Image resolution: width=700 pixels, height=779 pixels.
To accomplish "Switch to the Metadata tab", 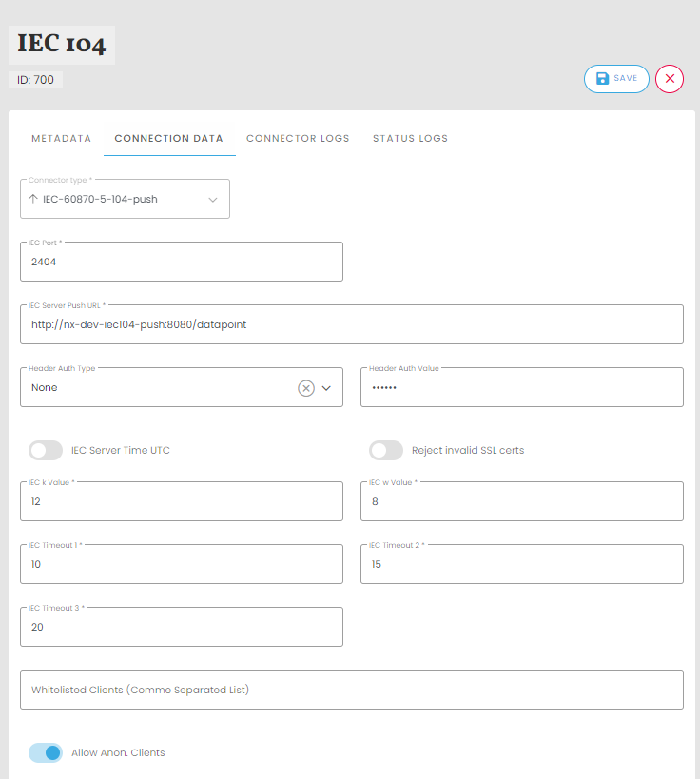I will tap(61, 139).
